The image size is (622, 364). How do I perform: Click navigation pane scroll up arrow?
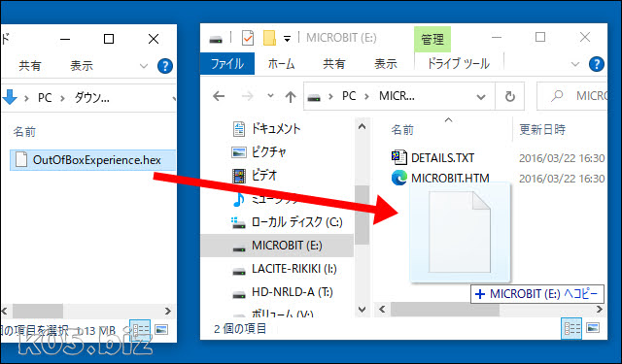[362, 127]
